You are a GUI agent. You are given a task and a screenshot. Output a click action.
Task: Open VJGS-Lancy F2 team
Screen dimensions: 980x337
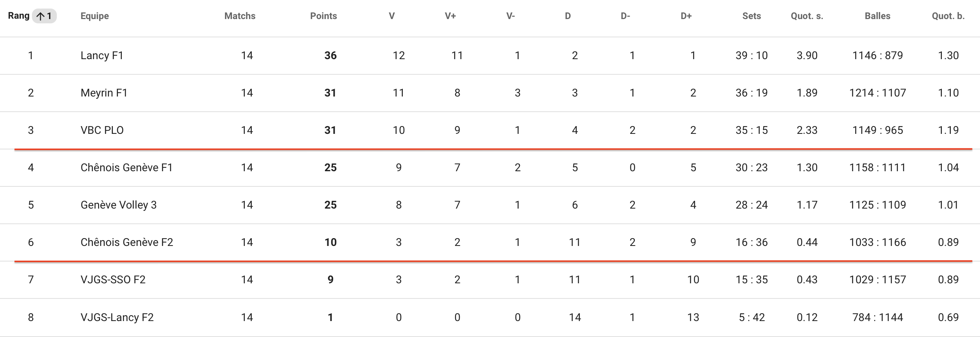[117, 318]
